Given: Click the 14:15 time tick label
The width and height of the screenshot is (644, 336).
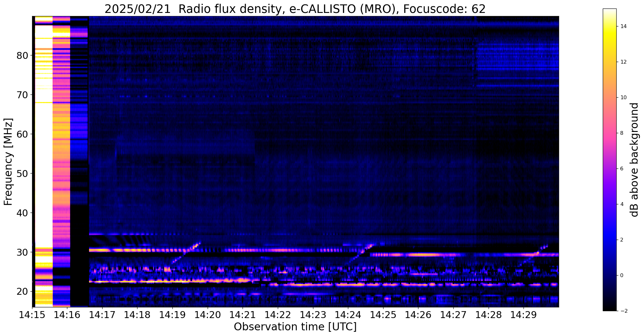Looking at the screenshot, I should pos(32,314).
